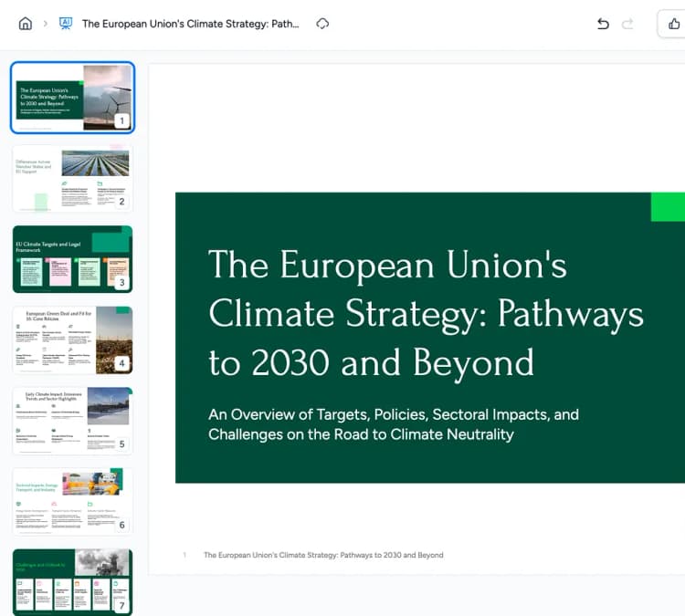Select slide 7 Challenges and Outlook thumbnail
685x616 pixels.
[x=72, y=582]
